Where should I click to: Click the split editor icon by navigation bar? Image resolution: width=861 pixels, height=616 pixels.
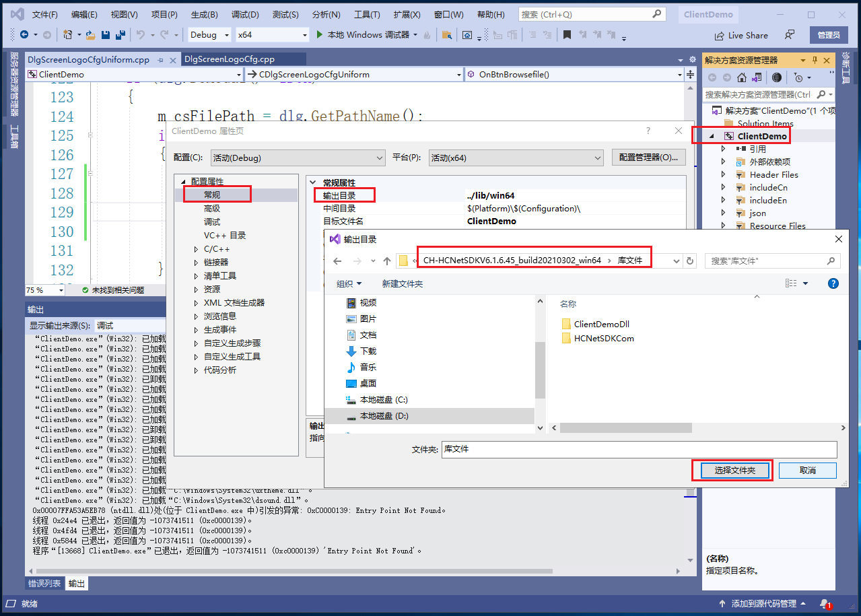[x=690, y=74]
